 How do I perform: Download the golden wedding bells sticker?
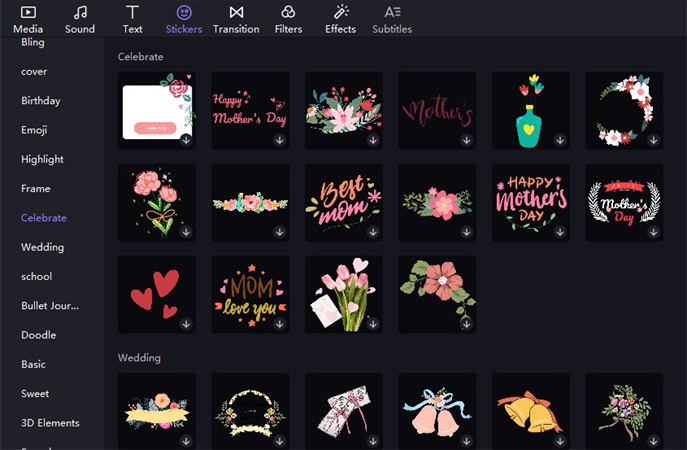point(560,441)
